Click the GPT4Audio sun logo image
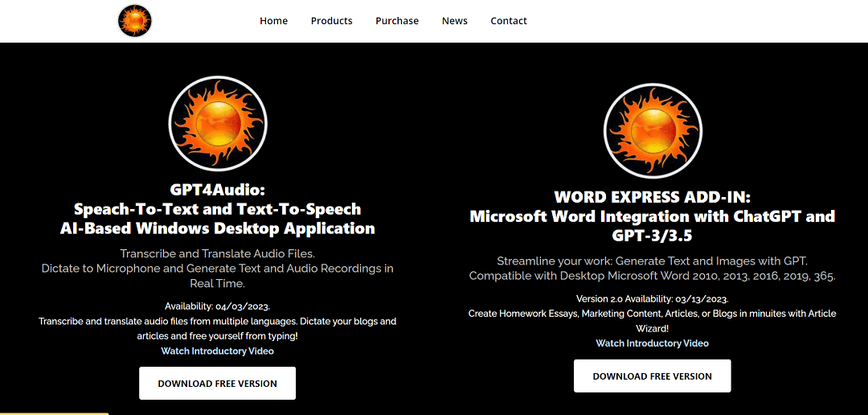The width and height of the screenshot is (868, 415). pos(218,124)
